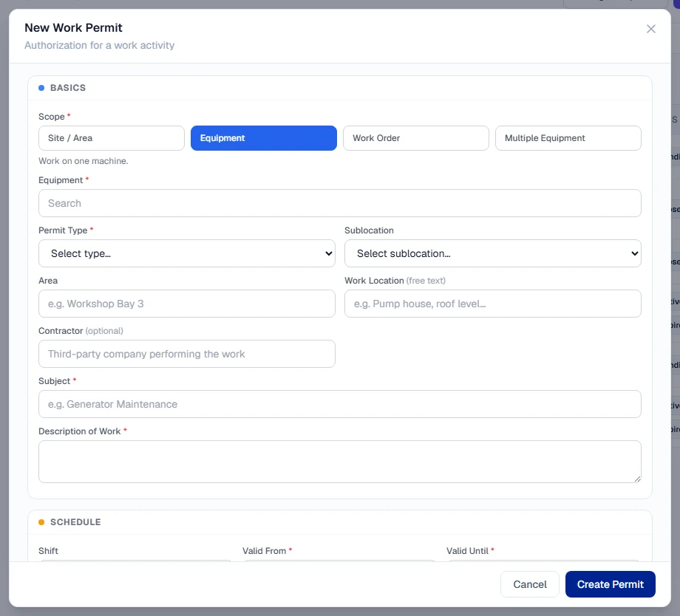680x616 pixels.
Task: Select Site / Area scope option
Action: [x=112, y=138]
